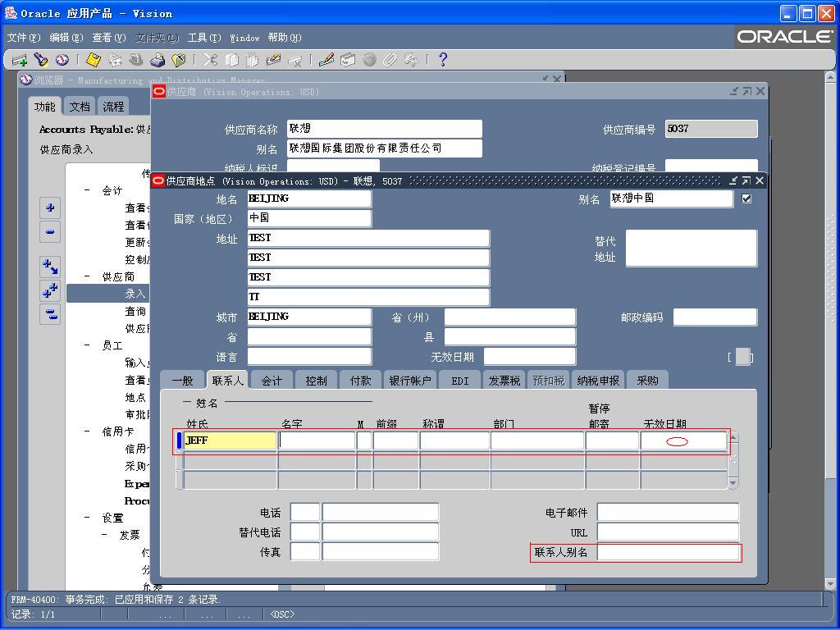Click the 邮政编码 input field
The height and width of the screenshot is (630, 840).
pyautogui.click(x=715, y=317)
